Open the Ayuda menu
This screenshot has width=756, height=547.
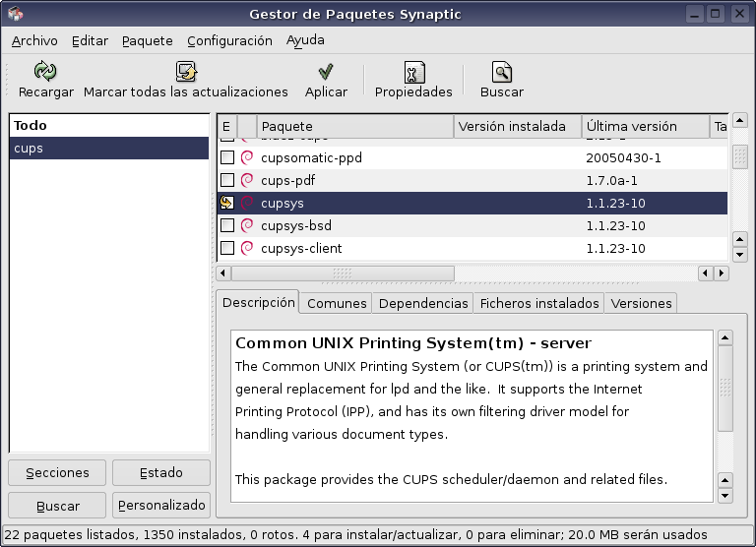pyautogui.click(x=305, y=40)
